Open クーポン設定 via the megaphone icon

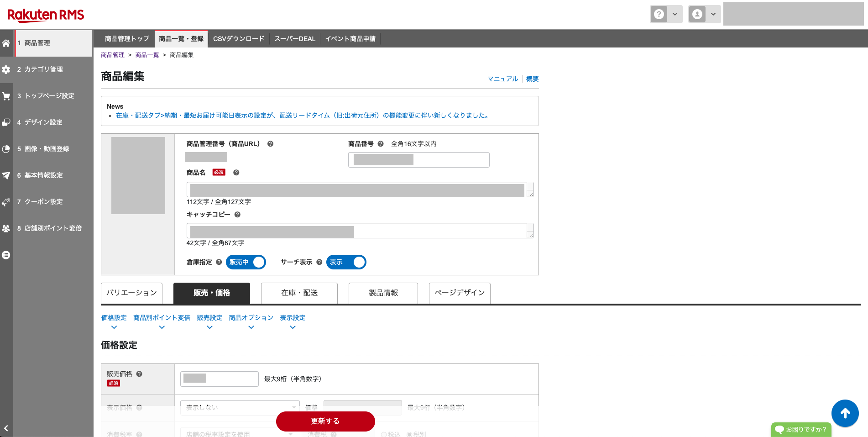coord(6,202)
